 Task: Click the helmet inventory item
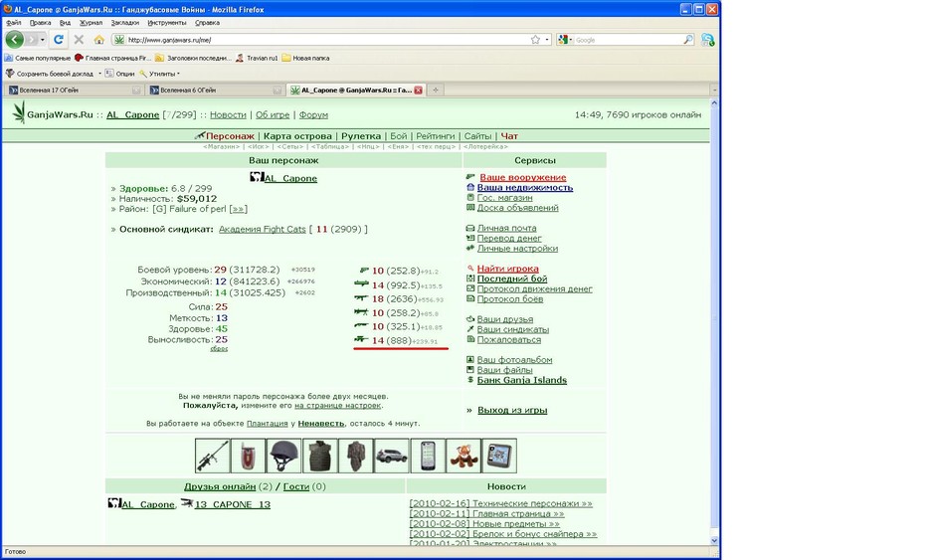click(284, 456)
